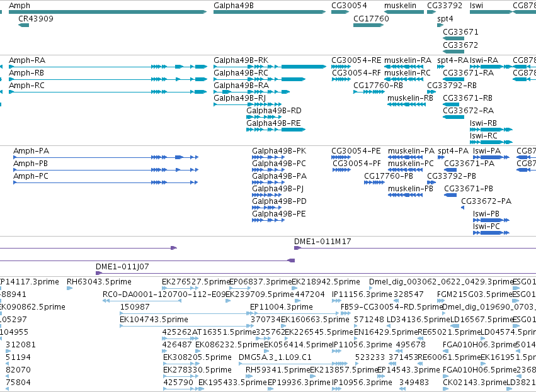The image size is (536, 392).
Task: Click the Galpha49B-PC protein feature
Action: pos(268,170)
